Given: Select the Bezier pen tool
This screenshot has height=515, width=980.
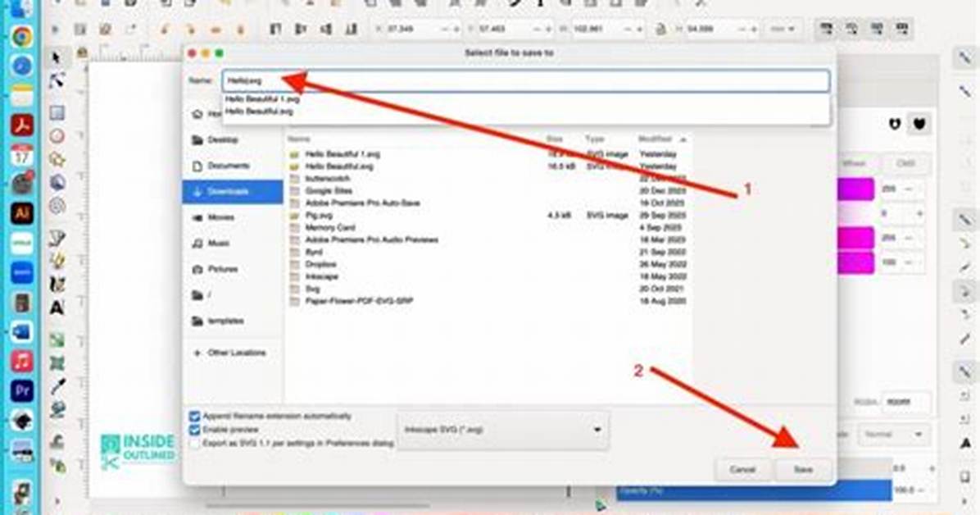Looking at the screenshot, I should [x=57, y=238].
